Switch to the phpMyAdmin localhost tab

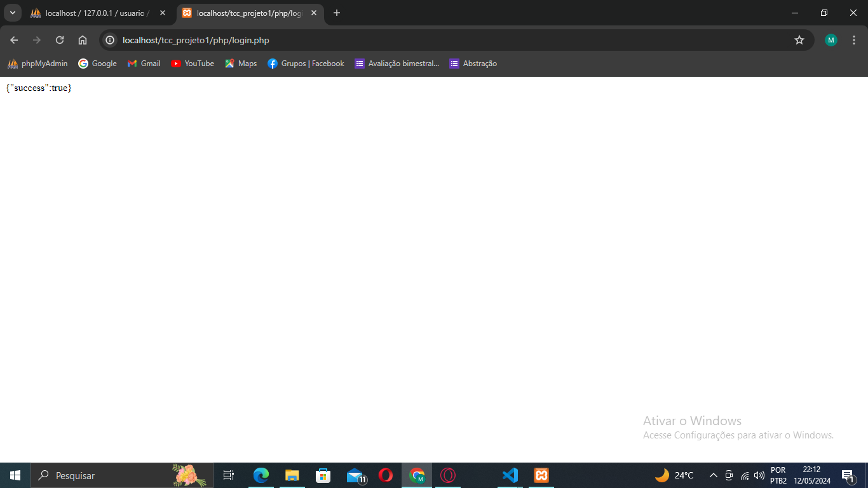[98, 13]
